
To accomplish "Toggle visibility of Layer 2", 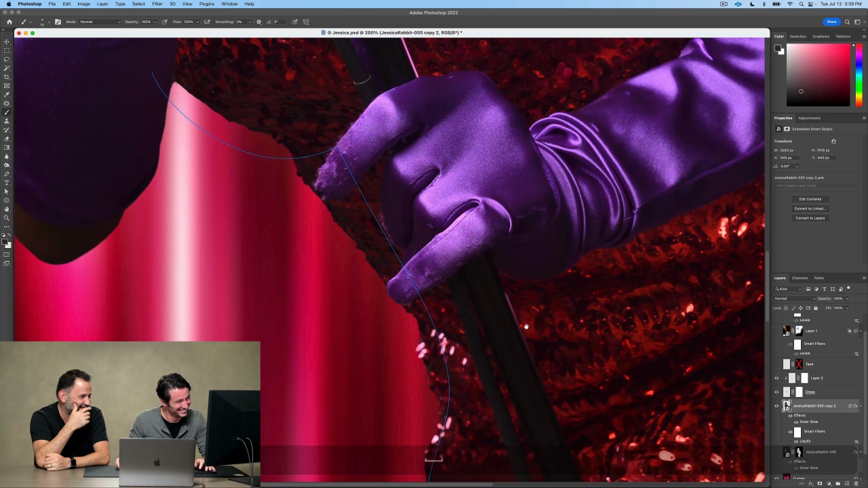I will (776, 378).
